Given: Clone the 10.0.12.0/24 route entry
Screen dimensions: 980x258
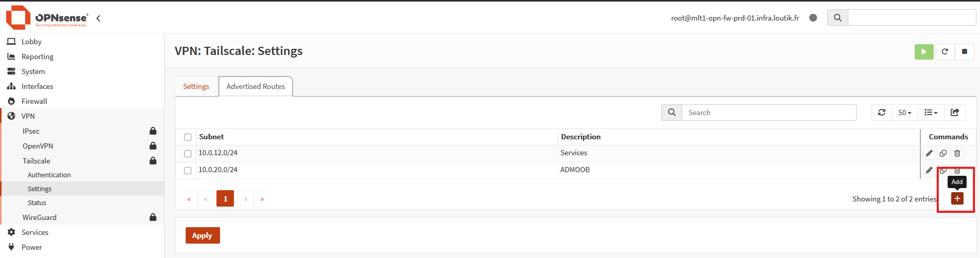Looking at the screenshot, I should (x=943, y=153).
